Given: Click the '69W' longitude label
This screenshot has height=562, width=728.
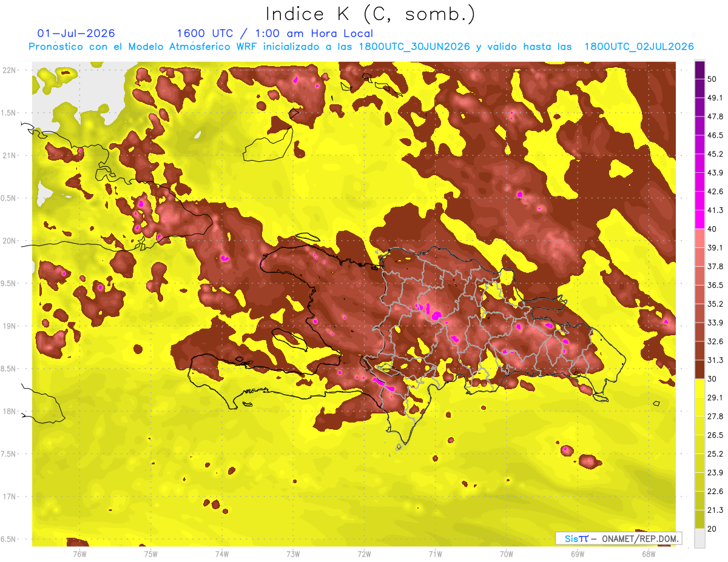Looking at the screenshot, I should click(x=578, y=554).
